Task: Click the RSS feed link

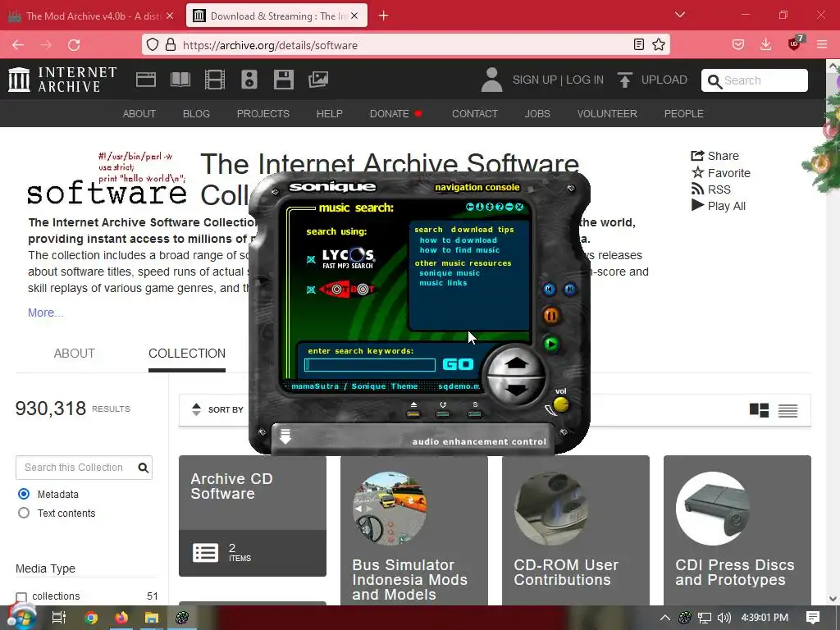Action: [x=710, y=189]
